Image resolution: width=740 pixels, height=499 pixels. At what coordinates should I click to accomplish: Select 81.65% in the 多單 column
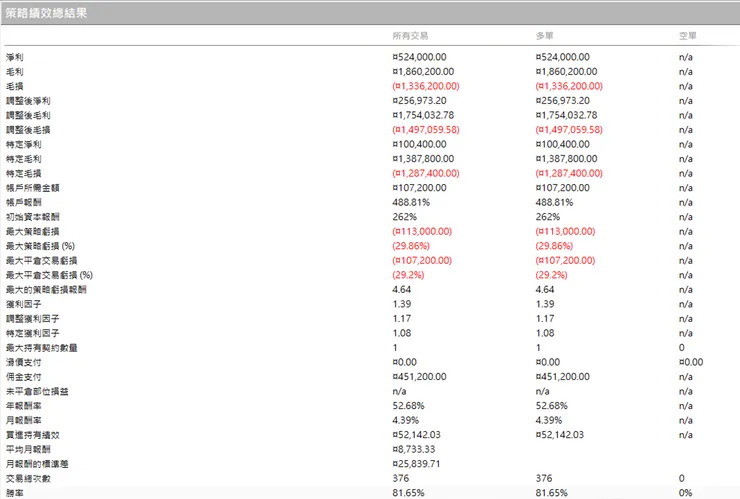pyautogui.click(x=552, y=493)
